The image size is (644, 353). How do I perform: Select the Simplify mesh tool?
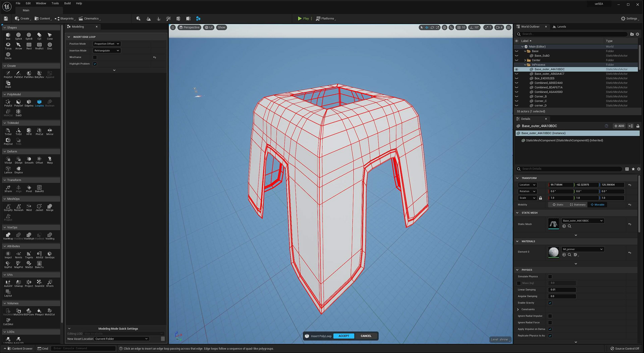tap(8, 207)
